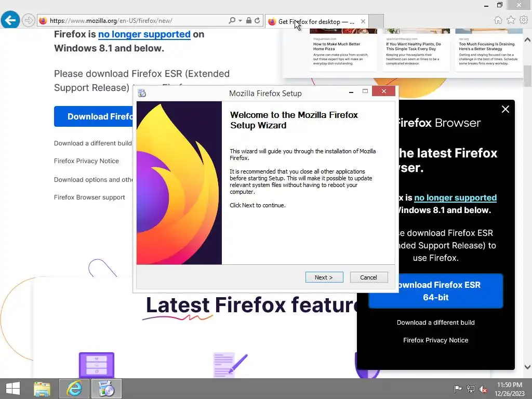The width and height of the screenshot is (532, 399).
Task: Open the 'If You Want Healthy Plants' card
Action: [416, 50]
